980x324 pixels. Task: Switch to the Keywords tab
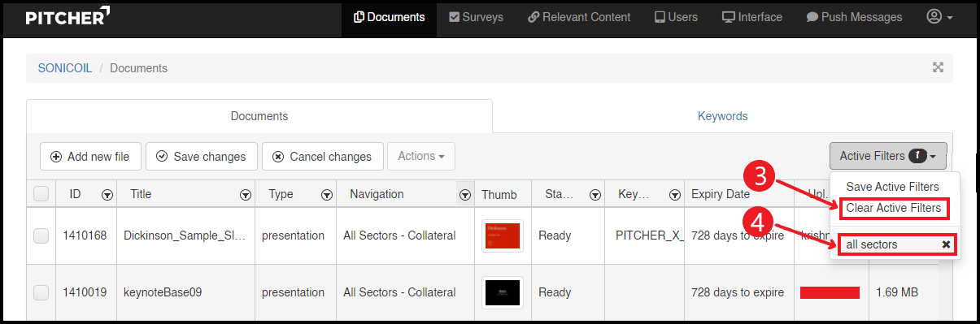coord(722,116)
